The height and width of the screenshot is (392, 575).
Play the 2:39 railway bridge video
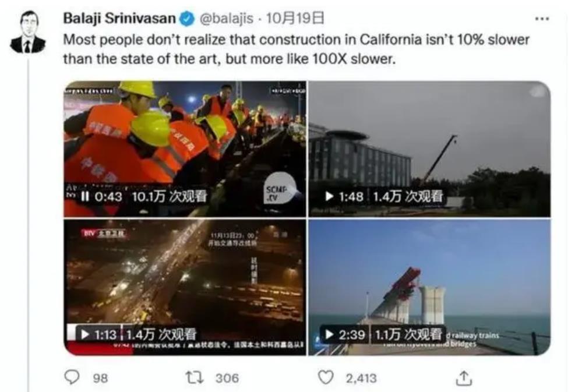[329, 334]
